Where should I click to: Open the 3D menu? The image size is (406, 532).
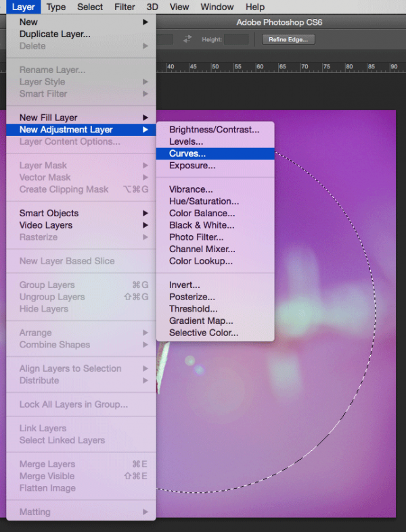pos(152,7)
